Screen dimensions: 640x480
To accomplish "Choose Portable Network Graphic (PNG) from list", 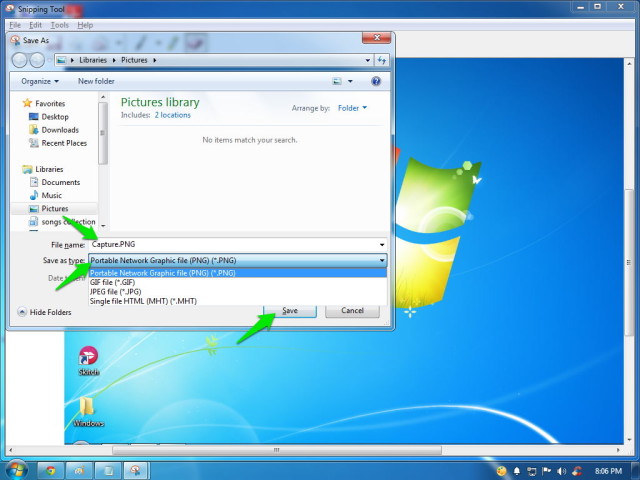I will click(238, 273).
